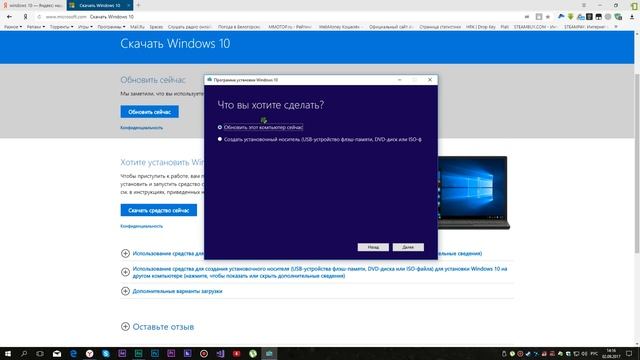Image resolution: width=640 pixels, height=360 pixels.
Task: Click the page vertical scrollbar
Action: 637,163
